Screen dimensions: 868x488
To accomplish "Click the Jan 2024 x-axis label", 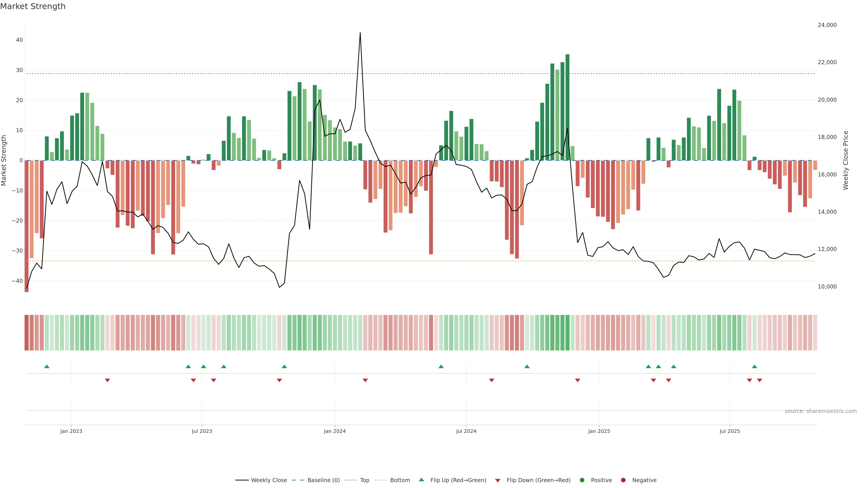I will [335, 431].
